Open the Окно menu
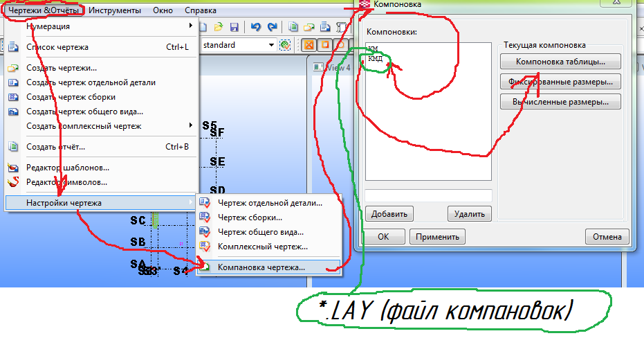 click(163, 10)
